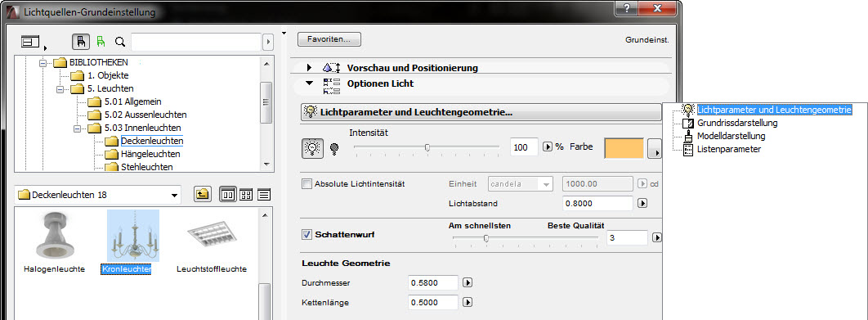Select the Hängeleuchten folder
This screenshot has height=320, width=868.
tap(150, 154)
